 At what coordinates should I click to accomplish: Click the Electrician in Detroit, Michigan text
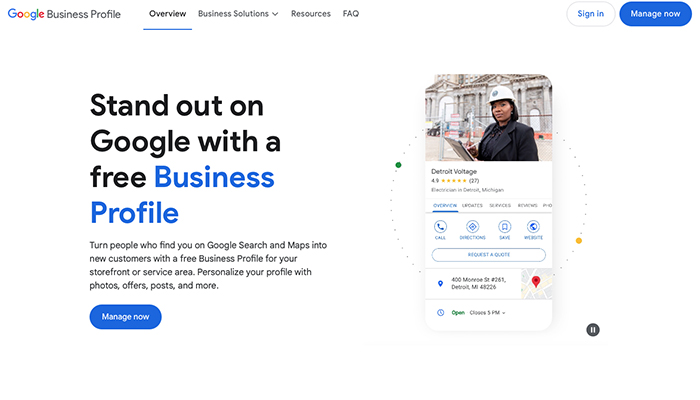click(467, 190)
